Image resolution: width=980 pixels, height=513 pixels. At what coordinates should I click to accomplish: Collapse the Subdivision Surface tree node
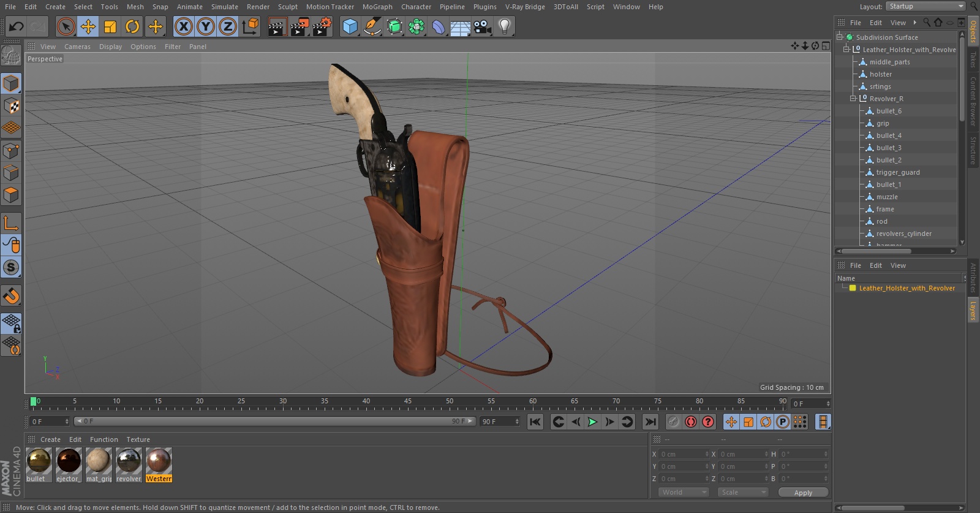[840, 37]
